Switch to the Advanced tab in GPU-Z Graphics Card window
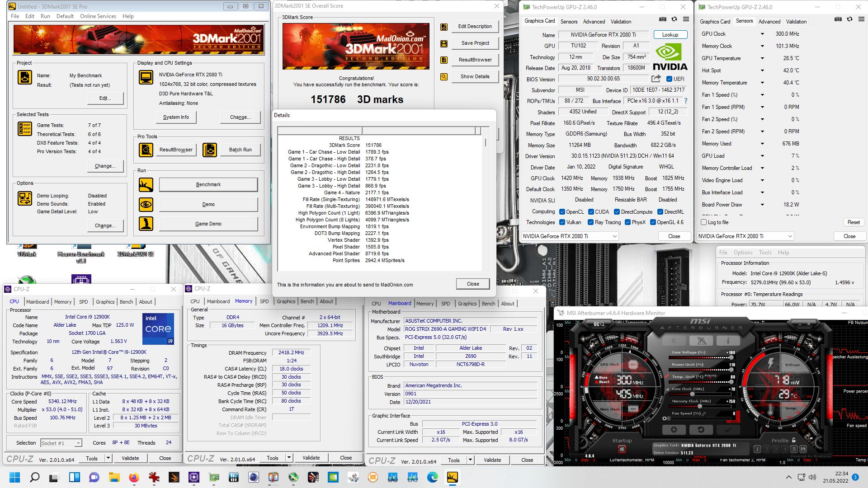 (x=594, y=22)
